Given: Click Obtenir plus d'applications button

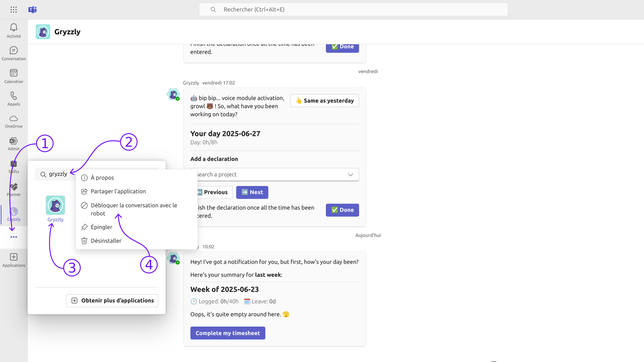Looking at the screenshot, I should coord(112,300).
